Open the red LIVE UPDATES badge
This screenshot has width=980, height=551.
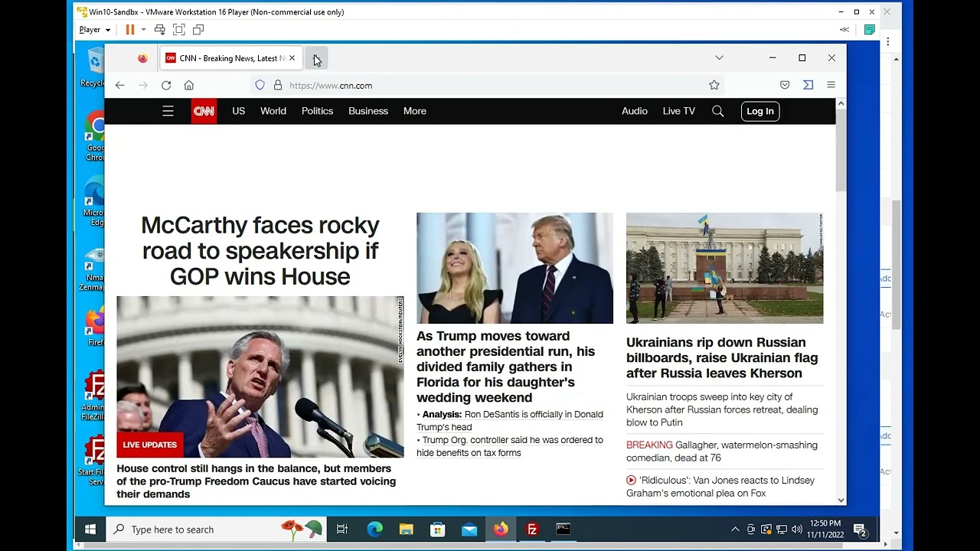(150, 445)
